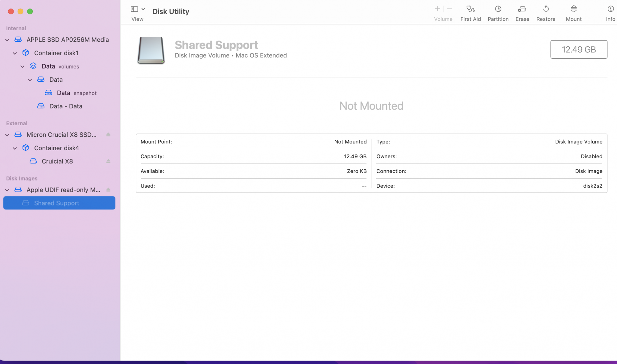Select the Data - Data volume
This screenshot has width=617, height=364.
66,106
